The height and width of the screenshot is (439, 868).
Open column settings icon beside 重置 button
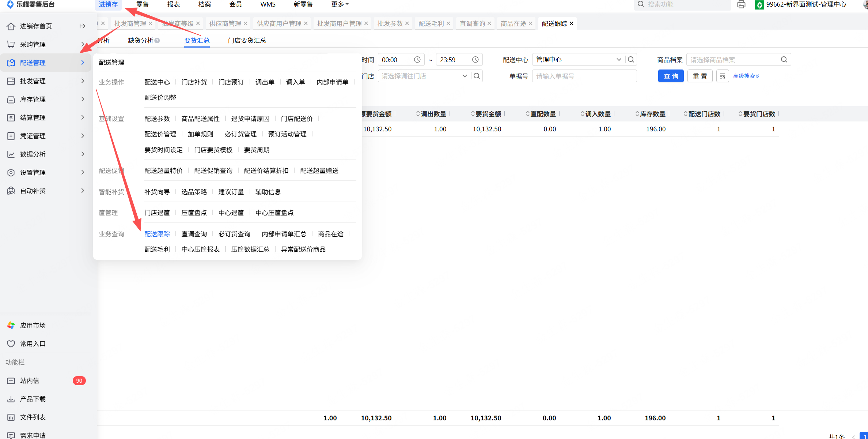(x=722, y=76)
